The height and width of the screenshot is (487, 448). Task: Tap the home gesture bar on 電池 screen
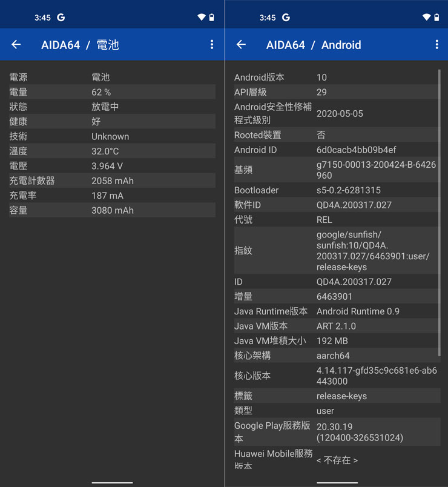[112, 483]
